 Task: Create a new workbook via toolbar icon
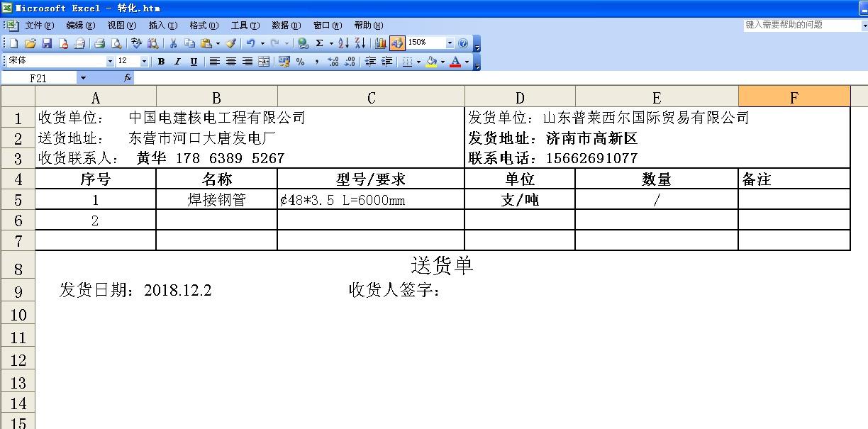(x=14, y=43)
